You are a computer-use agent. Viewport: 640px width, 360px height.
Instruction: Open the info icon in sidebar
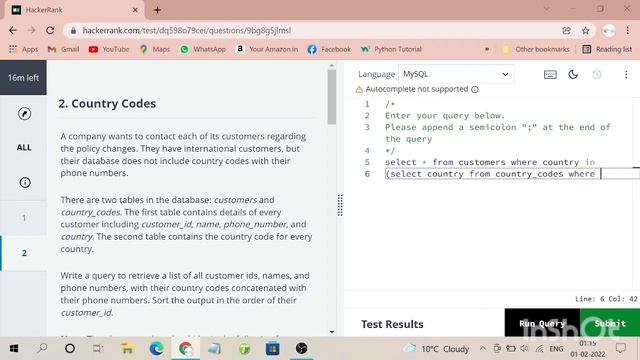[x=25, y=182]
